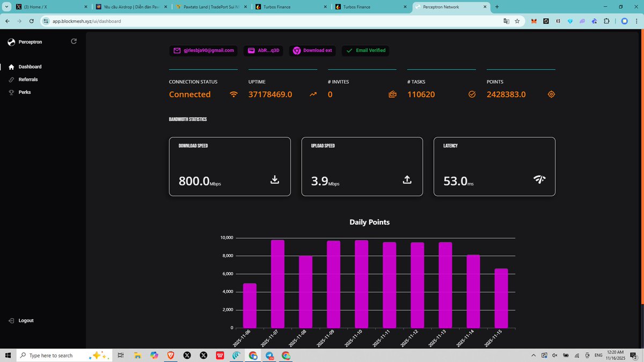Open the tab search dropdown arrow
The image size is (644, 362).
pyautogui.click(x=6, y=7)
